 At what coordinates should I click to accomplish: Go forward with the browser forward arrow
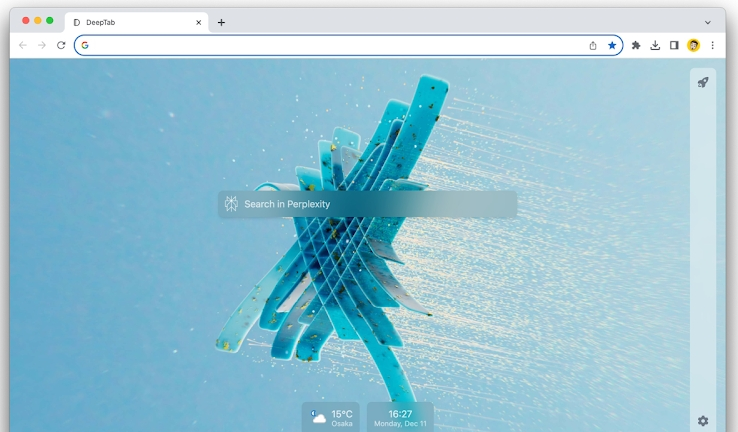tap(42, 45)
